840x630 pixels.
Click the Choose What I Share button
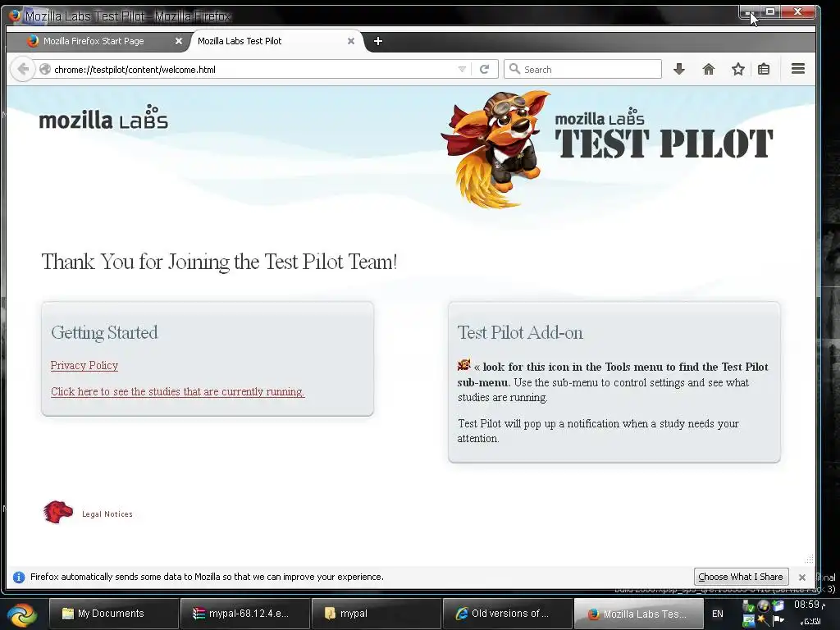coord(741,577)
